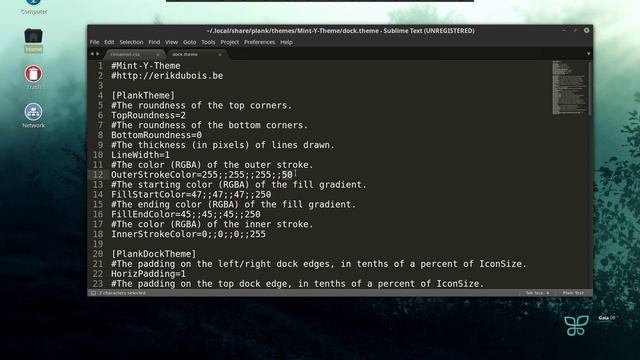The height and width of the screenshot is (360, 640).
Task: Close the dock.theme tab
Action: [220, 54]
